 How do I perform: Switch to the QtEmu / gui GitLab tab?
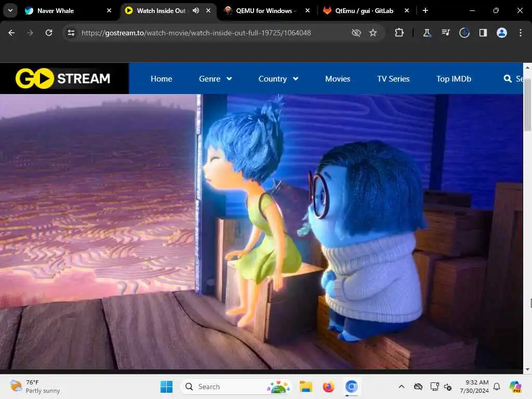[366, 10]
